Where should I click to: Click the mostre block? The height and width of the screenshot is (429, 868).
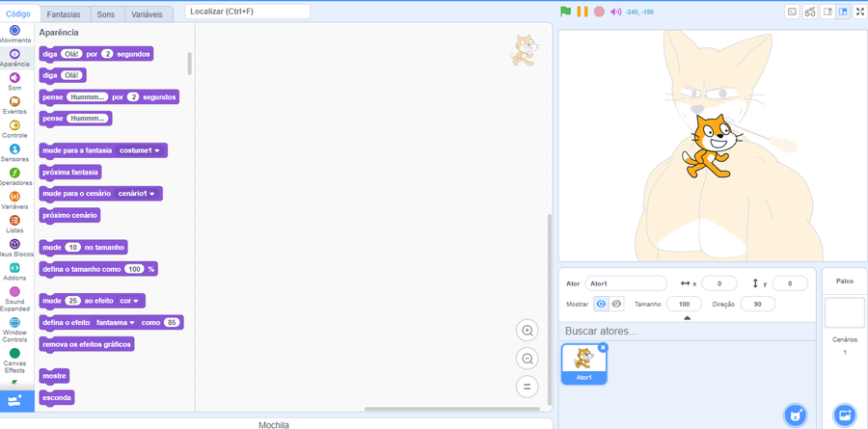point(54,376)
